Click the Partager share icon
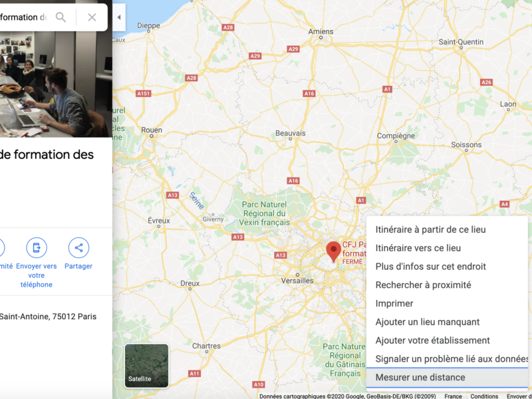Viewport: 532px width, 399px height. click(78, 247)
